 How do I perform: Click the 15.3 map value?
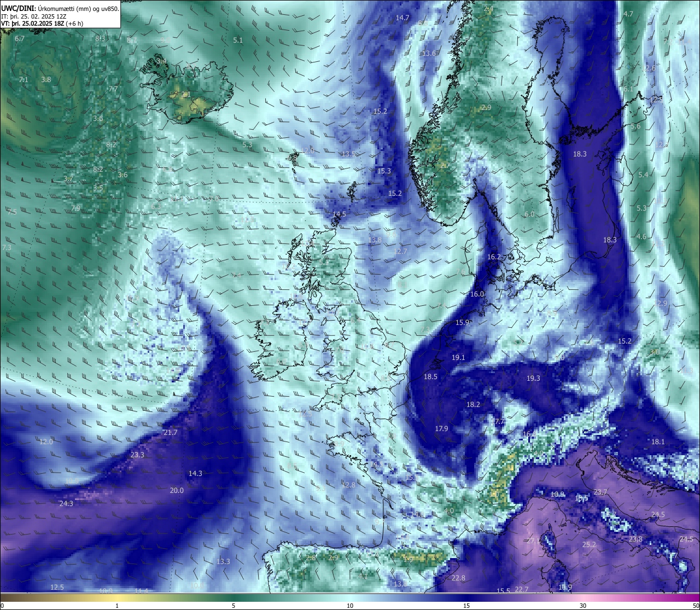click(384, 171)
